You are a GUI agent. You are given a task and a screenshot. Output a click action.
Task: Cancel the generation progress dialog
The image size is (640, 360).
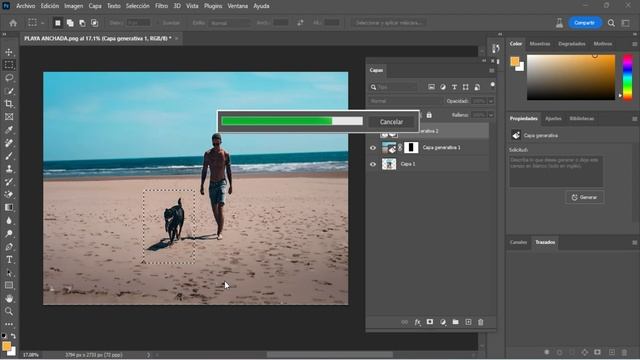click(x=391, y=122)
